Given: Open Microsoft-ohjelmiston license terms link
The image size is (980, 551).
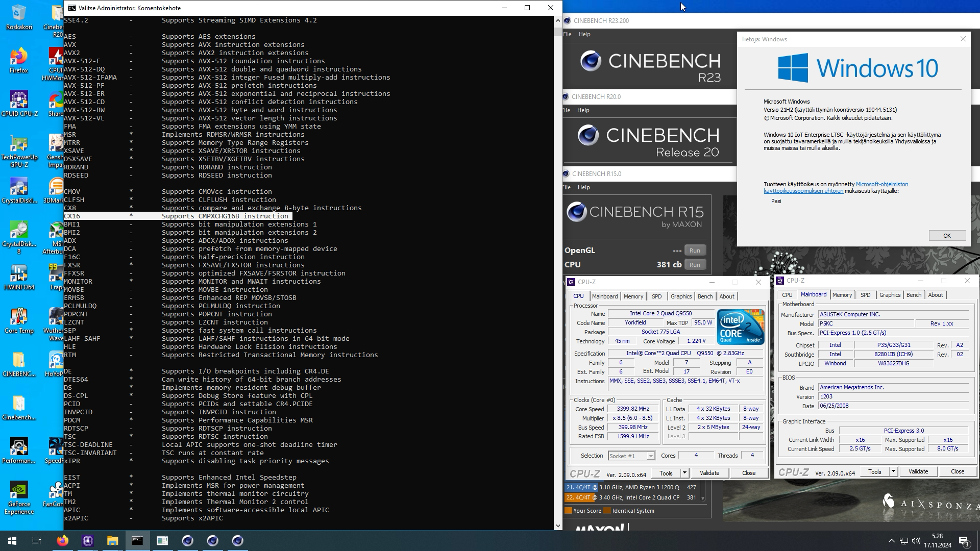Looking at the screenshot, I should click(x=881, y=184).
